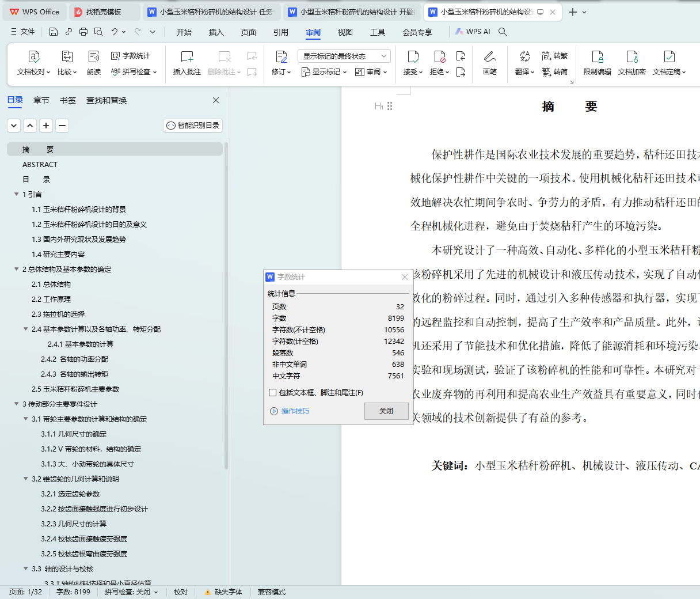Viewport: 700px width, 599px height.
Task: Open the 文档校对 proofreading tool
Action: (33, 63)
